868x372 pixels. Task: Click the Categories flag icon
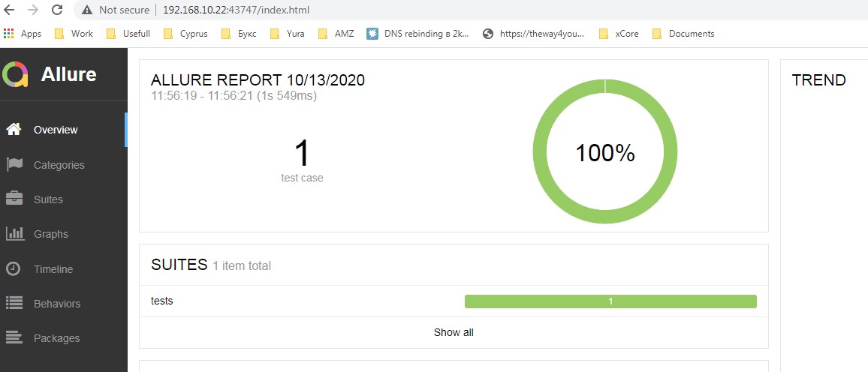[14, 164]
